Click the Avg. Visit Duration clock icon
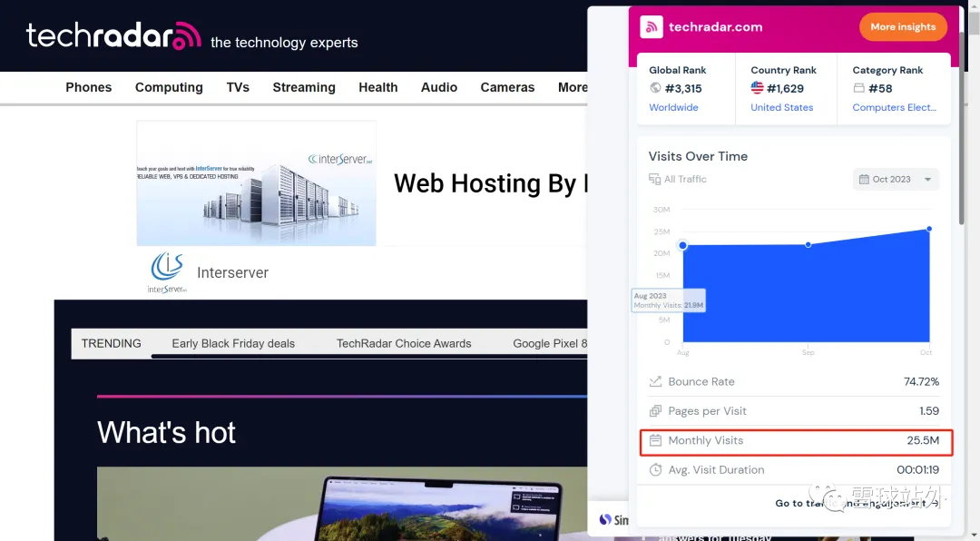 (x=655, y=469)
